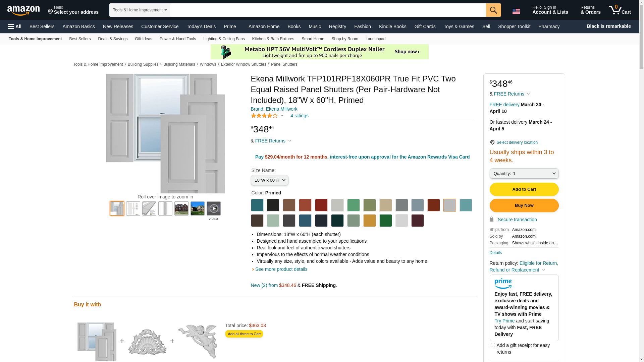Select the black color swatch

click(273, 205)
